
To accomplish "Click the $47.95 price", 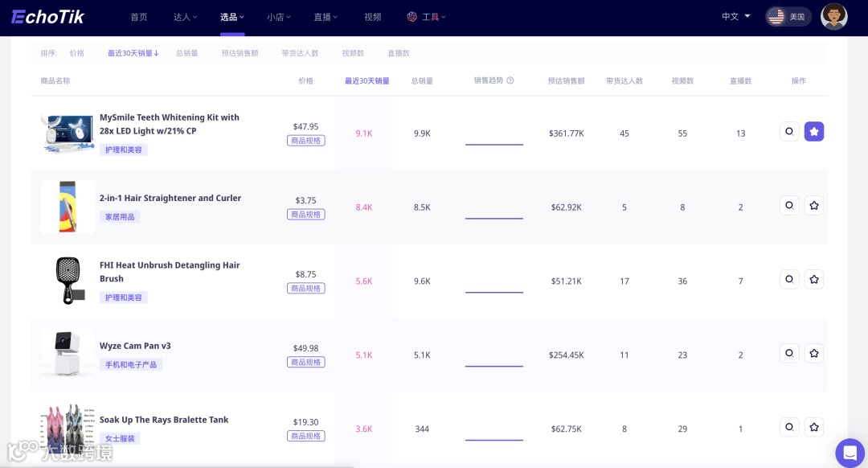I will [x=305, y=126].
